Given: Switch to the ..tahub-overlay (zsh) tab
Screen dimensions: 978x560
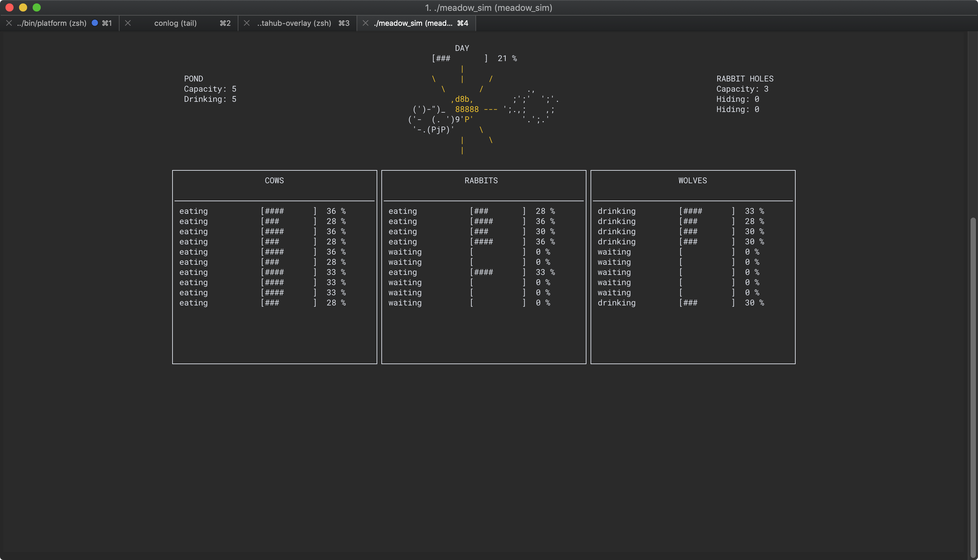Looking at the screenshot, I should pyautogui.click(x=294, y=23).
